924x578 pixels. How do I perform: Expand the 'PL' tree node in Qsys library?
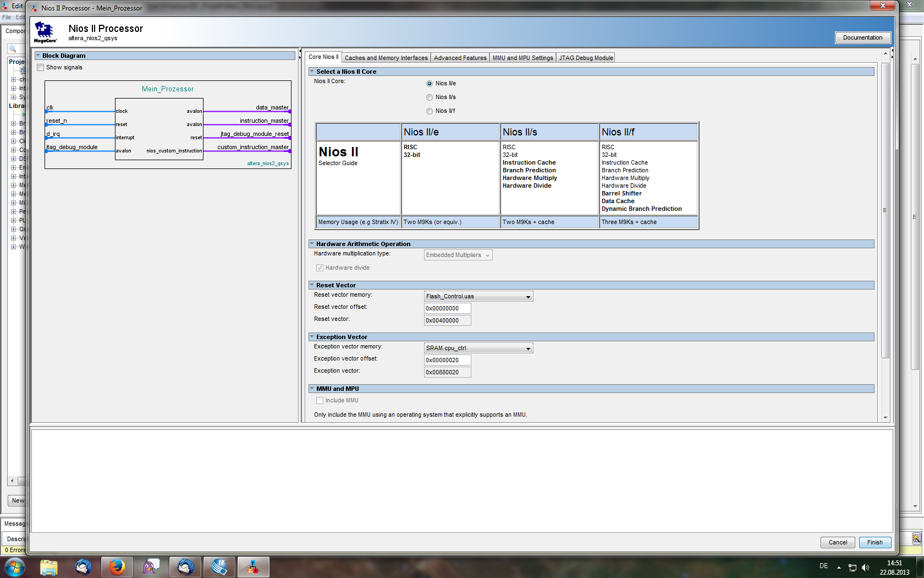pos(13,220)
